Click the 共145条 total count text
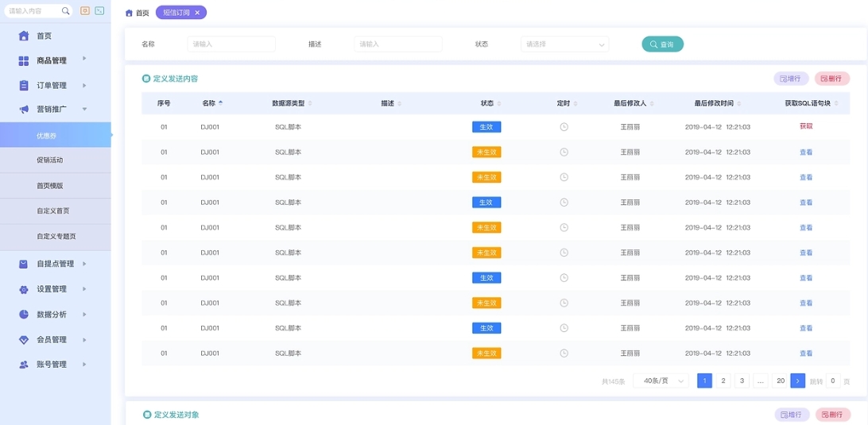The image size is (868, 425). (x=614, y=381)
